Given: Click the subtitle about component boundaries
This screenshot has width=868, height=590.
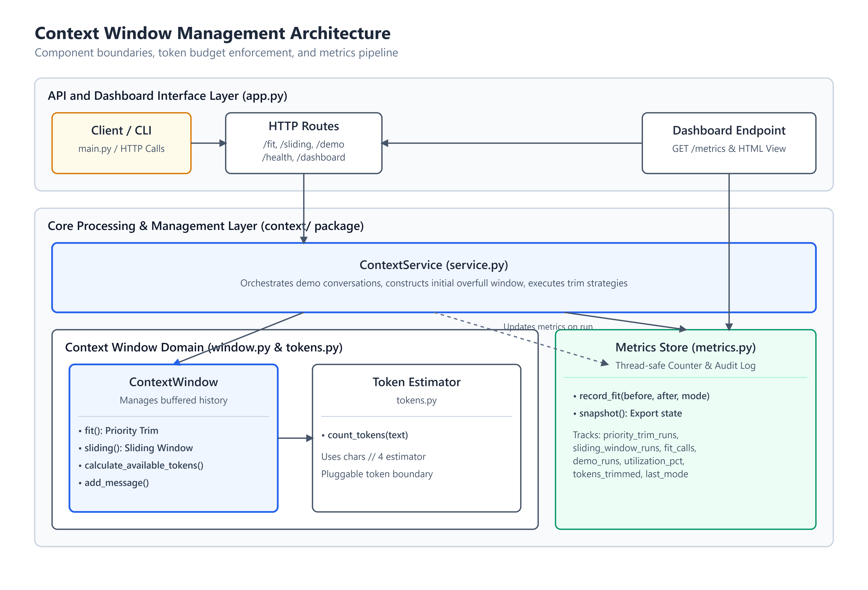Looking at the screenshot, I should pos(216,53).
